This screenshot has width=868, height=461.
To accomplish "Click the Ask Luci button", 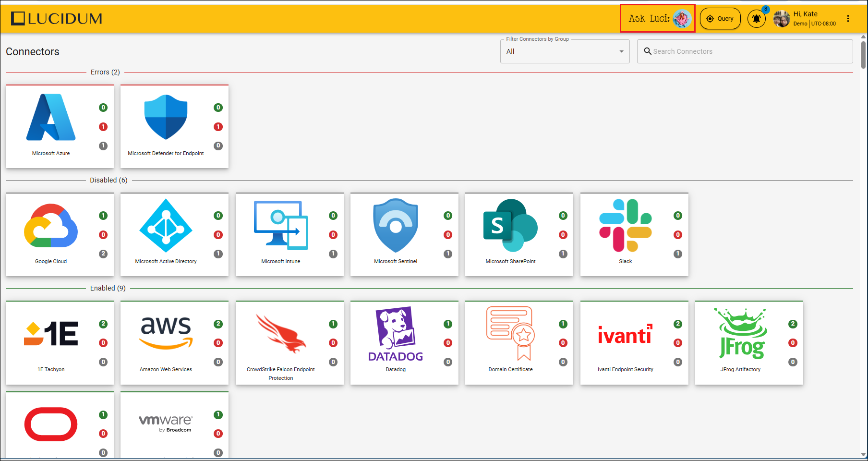I will coord(658,19).
